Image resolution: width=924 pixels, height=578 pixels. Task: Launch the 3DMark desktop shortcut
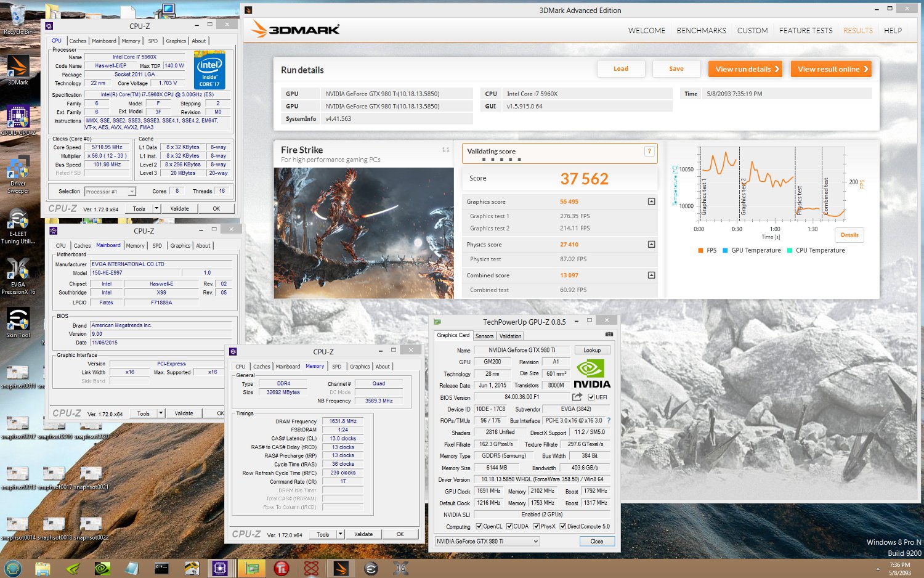pyautogui.click(x=18, y=70)
